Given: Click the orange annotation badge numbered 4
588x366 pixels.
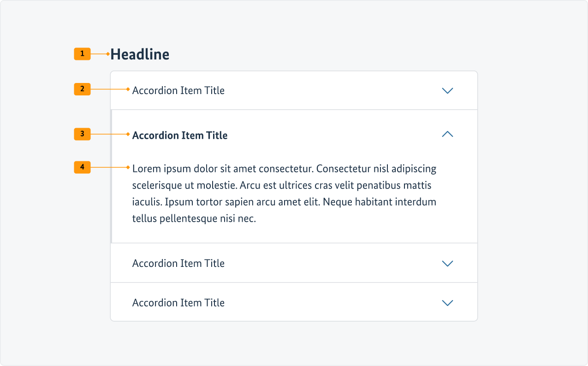Looking at the screenshot, I should [x=82, y=167].
